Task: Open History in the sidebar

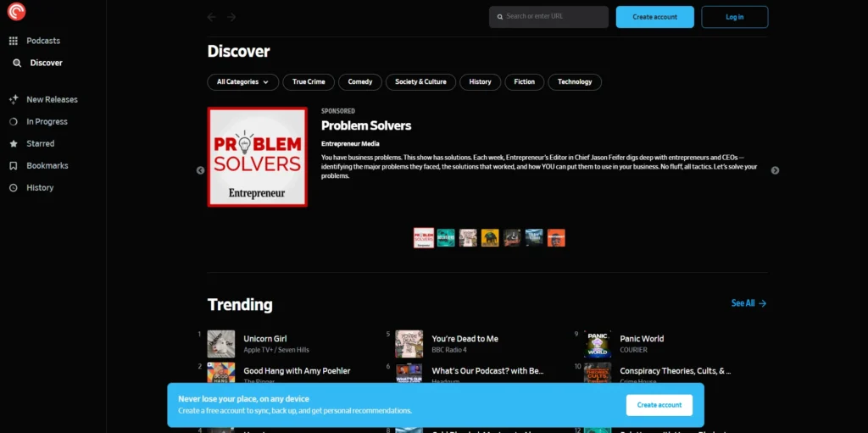Action: click(x=40, y=188)
